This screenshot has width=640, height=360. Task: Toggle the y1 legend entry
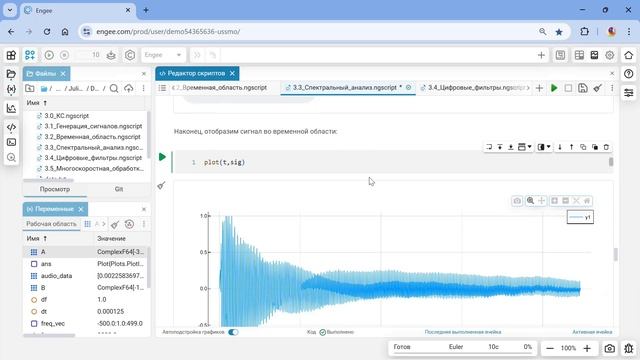[580, 217]
